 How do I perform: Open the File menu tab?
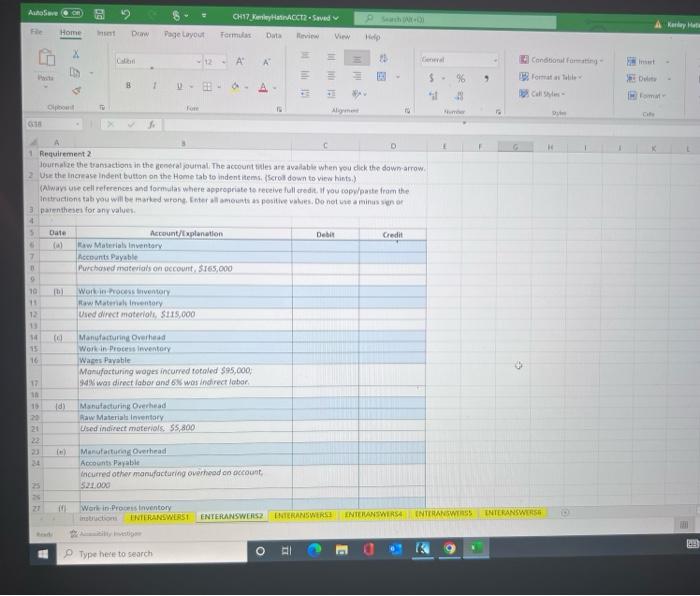36,32
